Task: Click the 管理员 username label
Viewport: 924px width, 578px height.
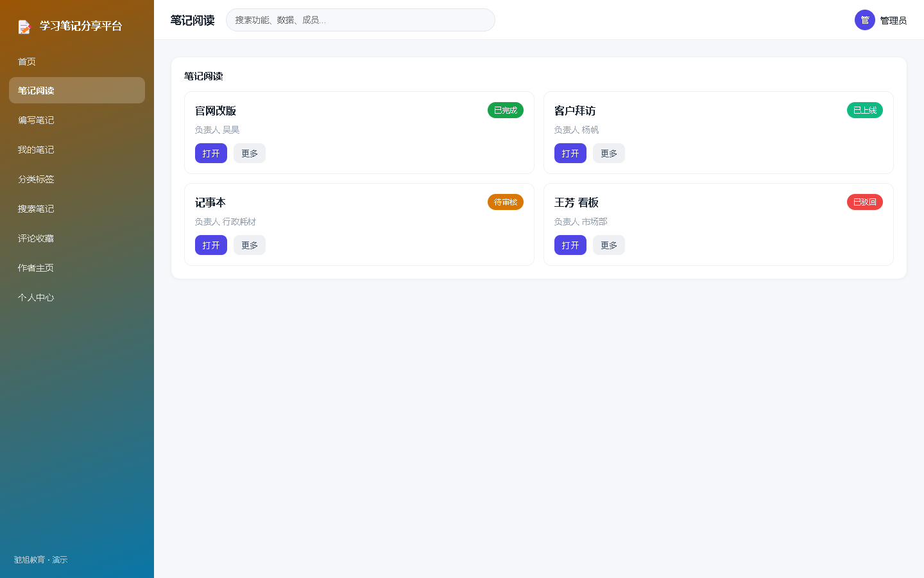Action: (893, 21)
